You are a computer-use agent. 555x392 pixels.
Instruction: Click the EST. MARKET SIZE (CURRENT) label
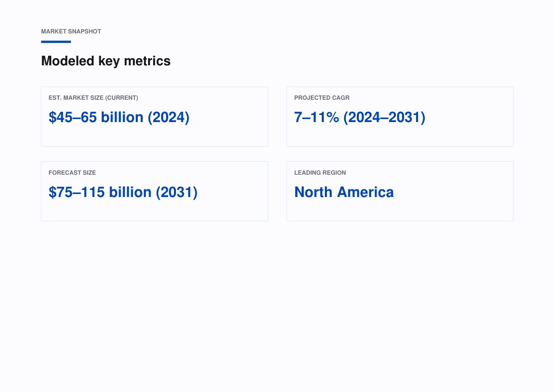tap(93, 98)
